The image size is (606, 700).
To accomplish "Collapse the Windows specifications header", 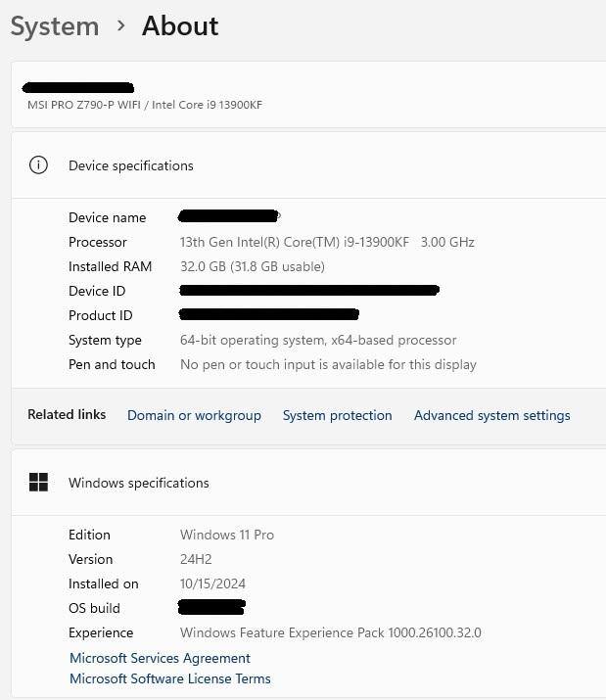I will (139, 483).
